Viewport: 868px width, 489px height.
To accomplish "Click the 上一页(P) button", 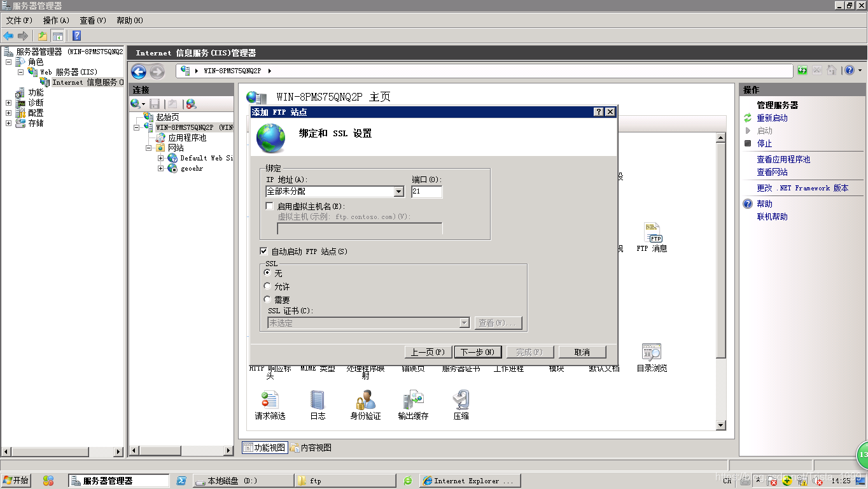I will coord(428,352).
